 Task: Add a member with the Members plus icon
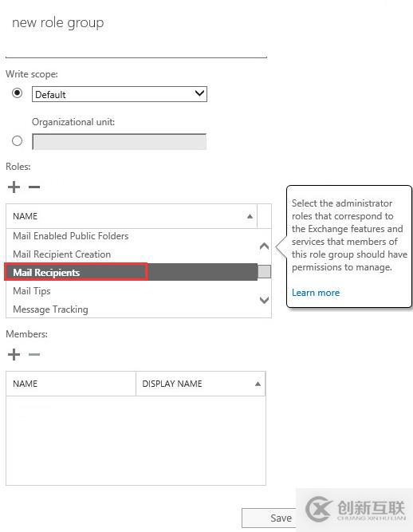(14, 355)
